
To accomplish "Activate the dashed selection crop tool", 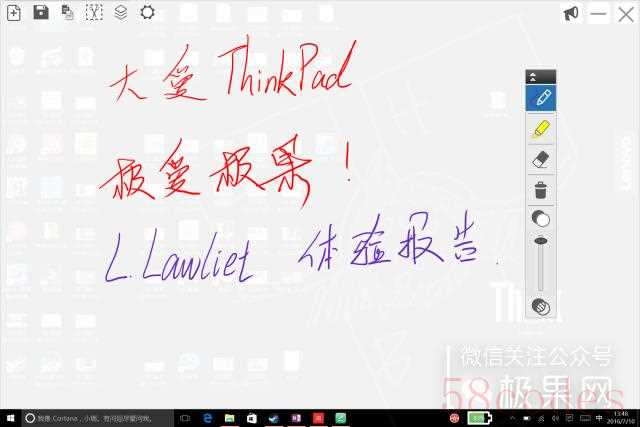I will (94, 12).
